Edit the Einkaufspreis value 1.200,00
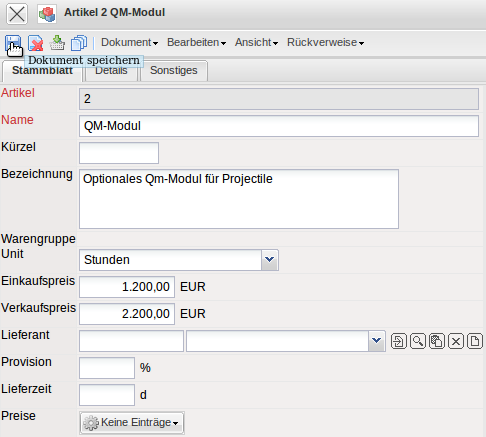Screen dimensions: 486x437 (127, 287)
